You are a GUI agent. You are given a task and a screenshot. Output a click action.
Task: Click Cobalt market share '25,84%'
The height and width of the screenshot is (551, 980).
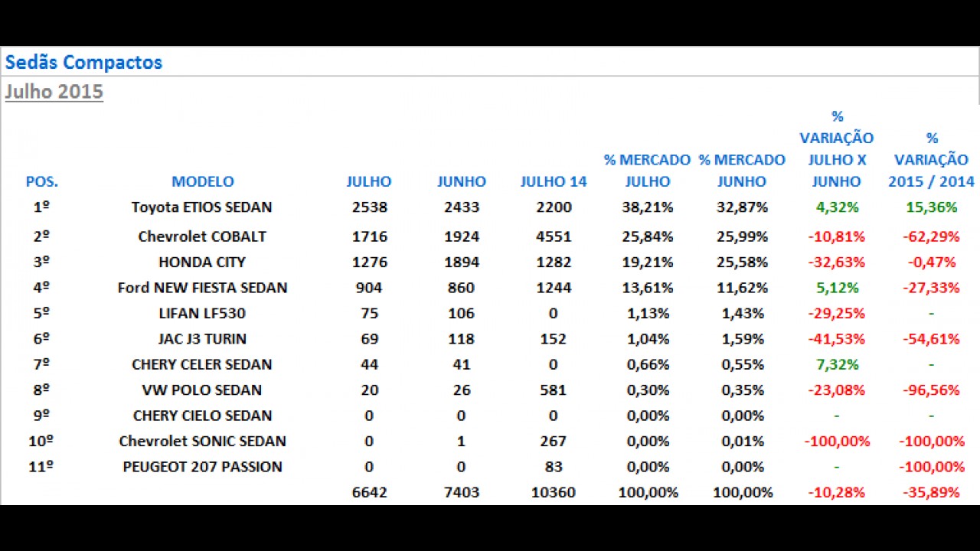click(x=648, y=236)
